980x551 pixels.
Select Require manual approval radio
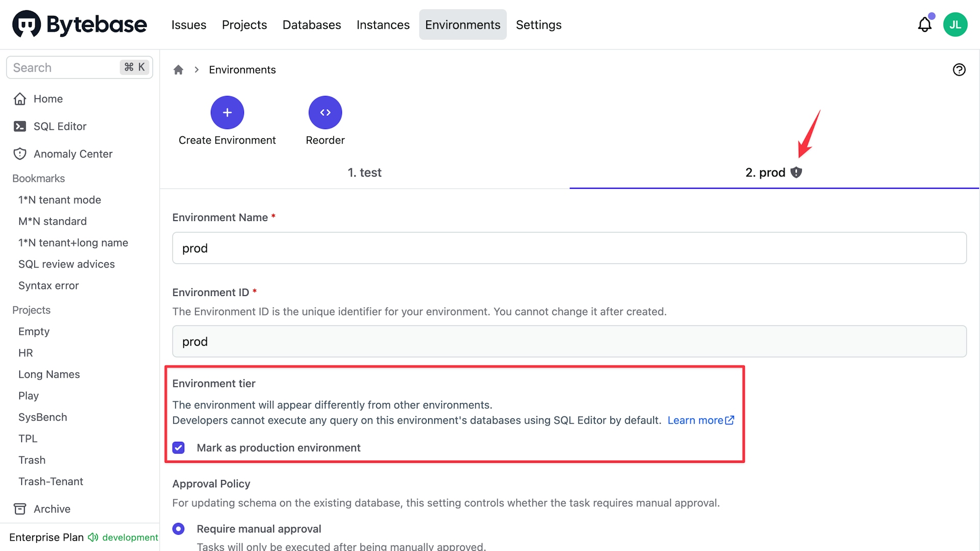click(179, 529)
